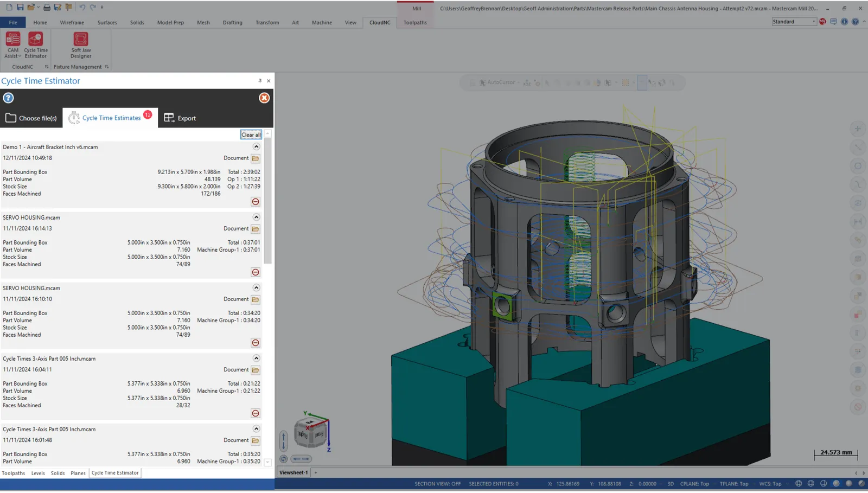Open the Standard configuration dropdown

794,22
